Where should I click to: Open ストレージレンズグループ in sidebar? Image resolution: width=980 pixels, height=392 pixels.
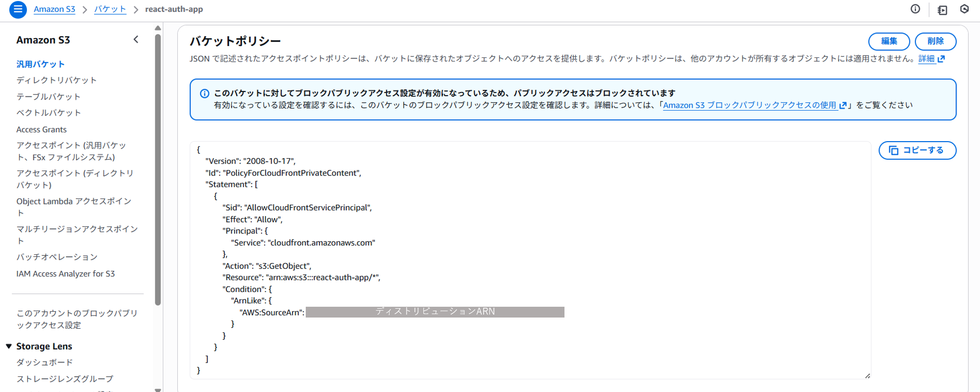[65, 379]
